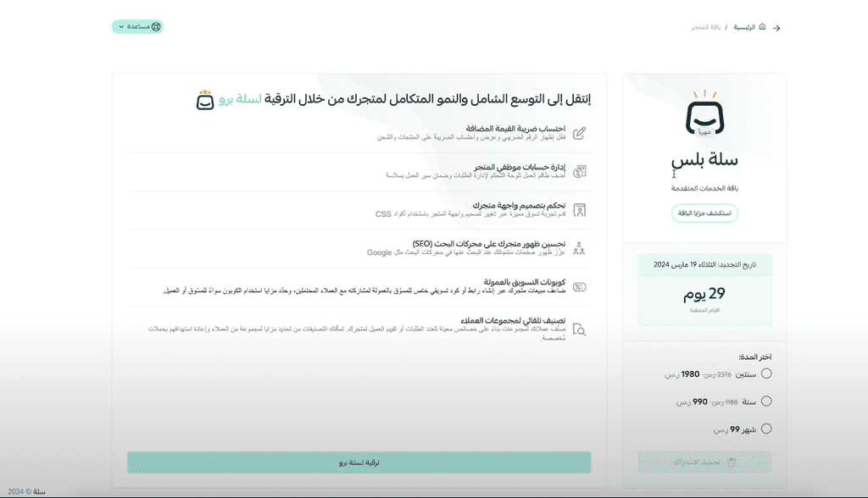The image size is (868, 498).
Task: Click تصنيف تلقائي لمجموعات العملاء title
Action: coord(513,320)
